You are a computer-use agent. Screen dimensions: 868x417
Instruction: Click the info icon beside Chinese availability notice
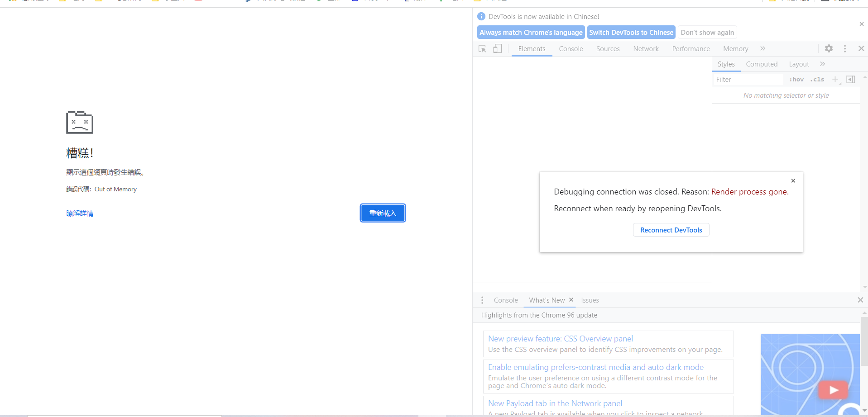tap(481, 17)
